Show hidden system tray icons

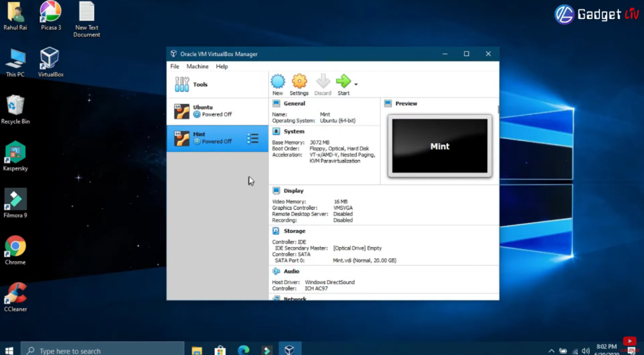coord(551,352)
